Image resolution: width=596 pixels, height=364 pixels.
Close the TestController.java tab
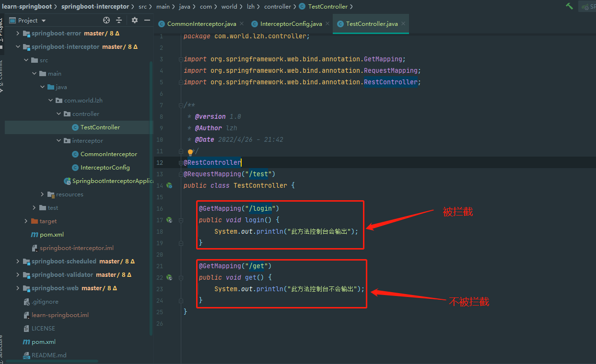pyautogui.click(x=403, y=23)
